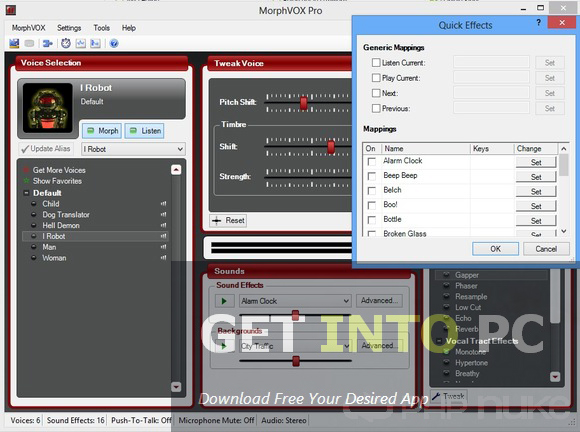Click the level bars icon on Man row

163,247
